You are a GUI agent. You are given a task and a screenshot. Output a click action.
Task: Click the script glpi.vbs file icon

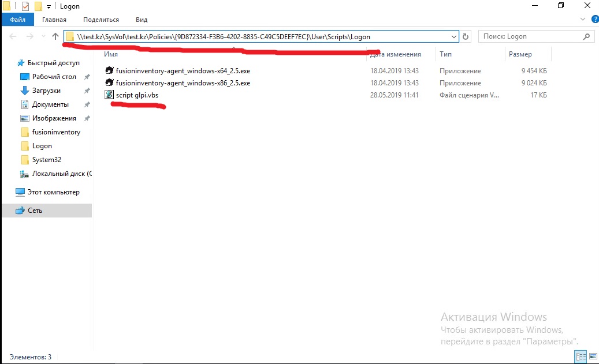[109, 95]
